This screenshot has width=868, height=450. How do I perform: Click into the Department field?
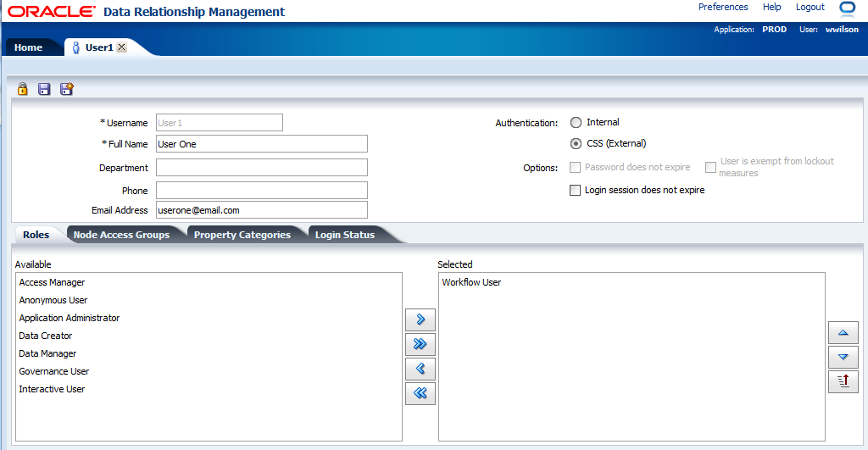[261, 168]
